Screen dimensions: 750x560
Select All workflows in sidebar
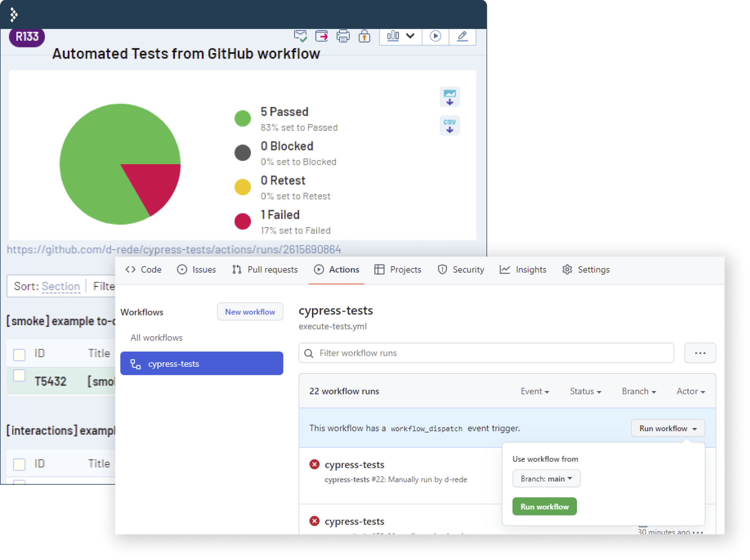tap(156, 338)
